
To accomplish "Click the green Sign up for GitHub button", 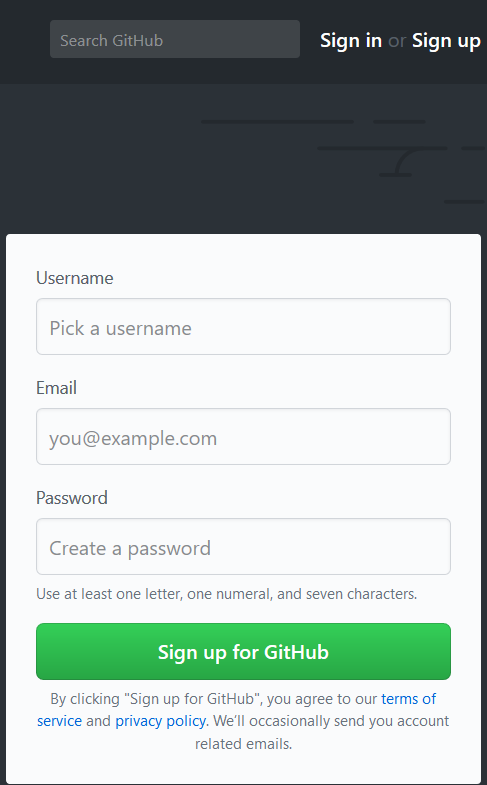I will coord(243,651).
